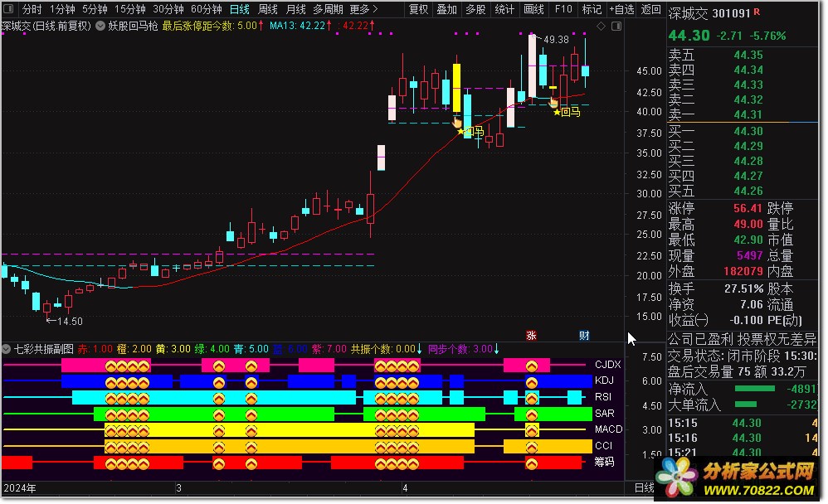828x504 pixels.
Task: Open the circle menu beside 七彩共振副图
Action: (7, 349)
